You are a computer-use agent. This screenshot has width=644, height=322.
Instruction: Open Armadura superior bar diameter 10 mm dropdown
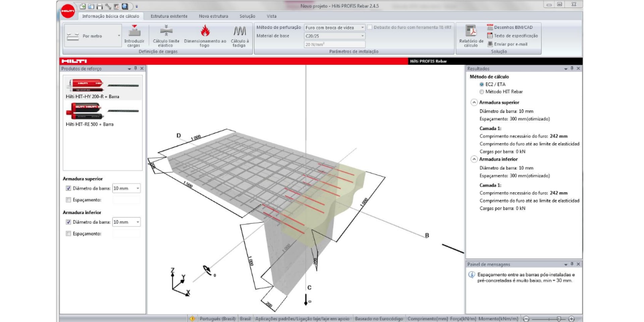tap(126, 189)
